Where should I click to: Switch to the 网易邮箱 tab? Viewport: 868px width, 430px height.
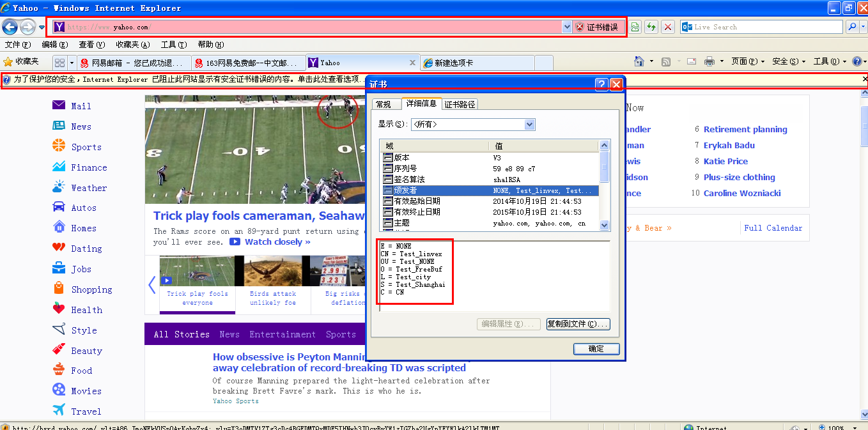[134, 63]
